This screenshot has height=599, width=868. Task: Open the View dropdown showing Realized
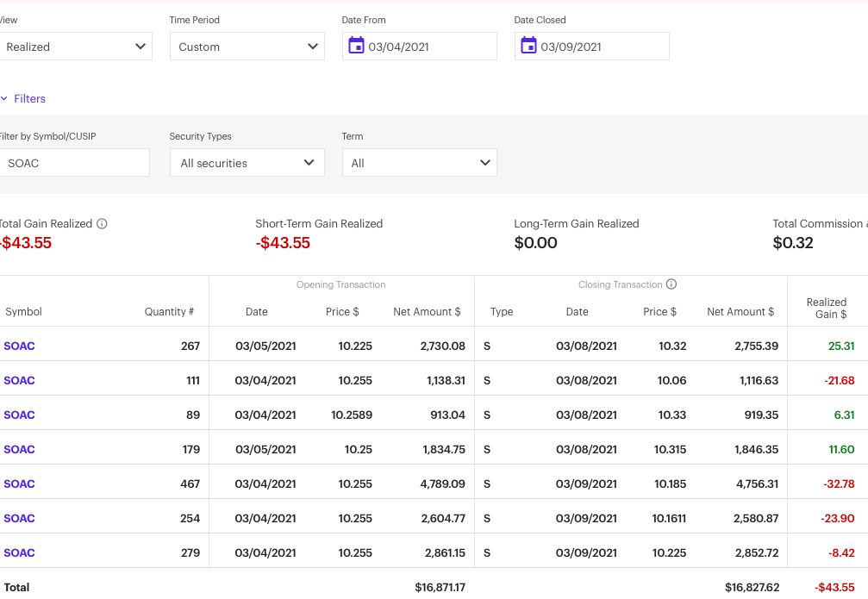pyautogui.click(x=75, y=47)
